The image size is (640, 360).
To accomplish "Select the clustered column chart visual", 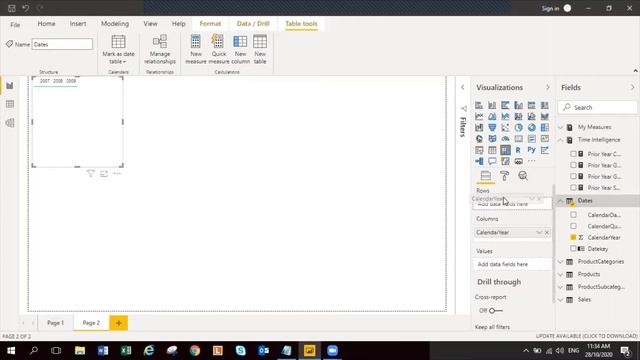I will tap(518, 105).
